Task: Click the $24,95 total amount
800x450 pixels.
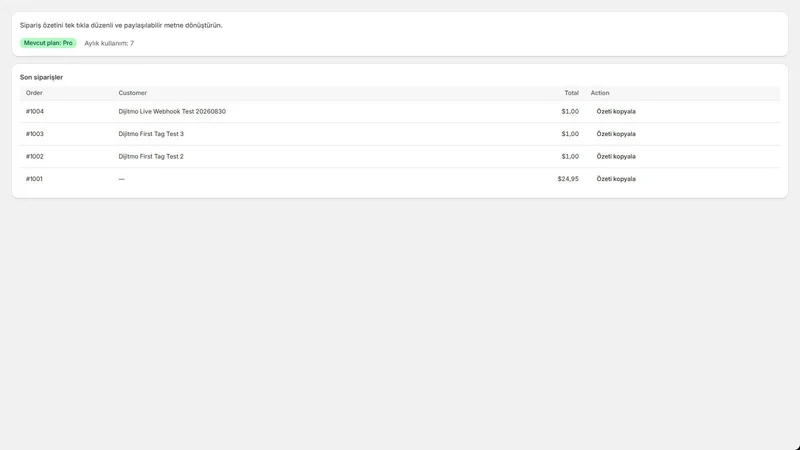Action: pyautogui.click(x=568, y=179)
